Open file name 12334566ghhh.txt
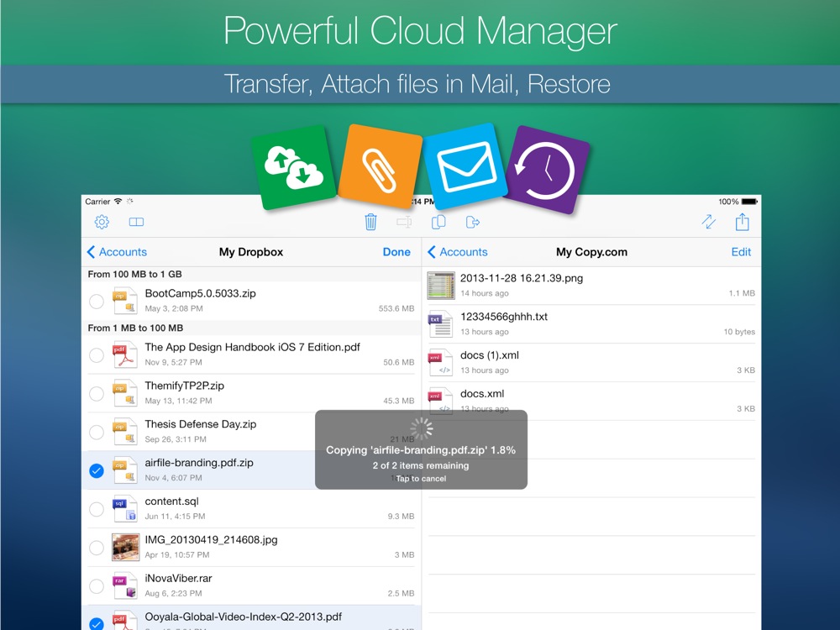The image size is (840, 630). click(x=503, y=317)
